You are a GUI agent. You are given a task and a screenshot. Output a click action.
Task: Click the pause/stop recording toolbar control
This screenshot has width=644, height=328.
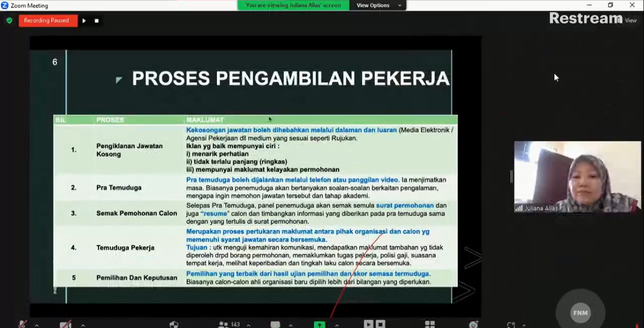tap(375, 324)
